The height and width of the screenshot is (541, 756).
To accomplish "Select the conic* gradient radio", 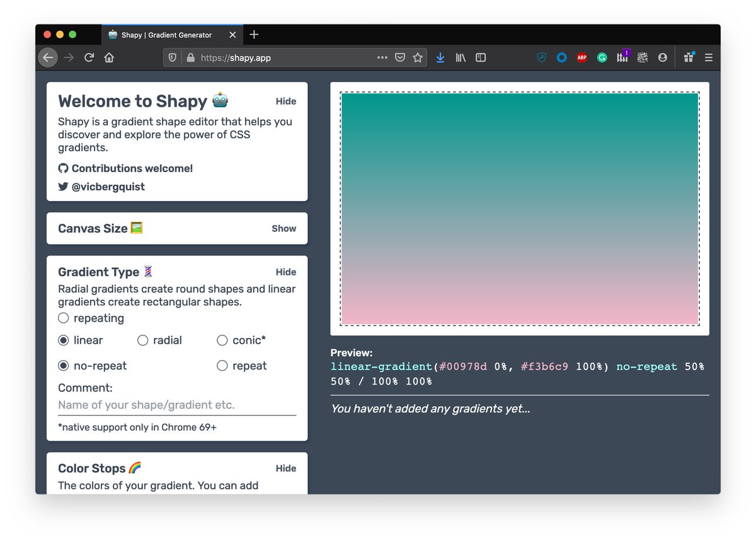I will [x=222, y=340].
